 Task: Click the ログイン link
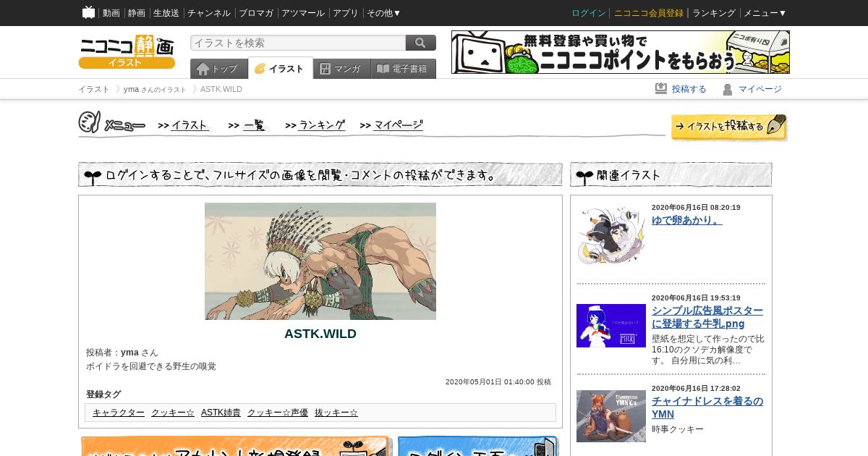point(589,13)
